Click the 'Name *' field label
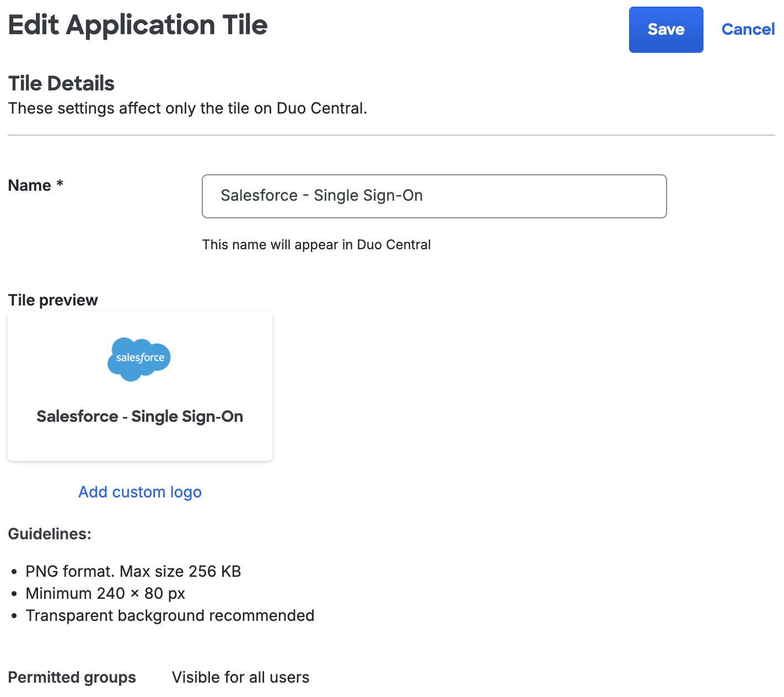Viewport: 784px width, 697px height. pyautogui.click(x=36, y=185)
